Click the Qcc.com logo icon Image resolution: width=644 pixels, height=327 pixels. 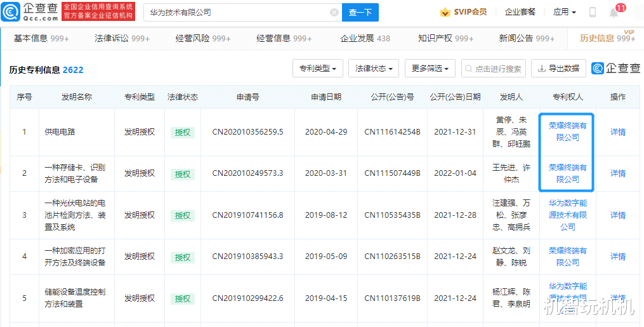point(10,12)
